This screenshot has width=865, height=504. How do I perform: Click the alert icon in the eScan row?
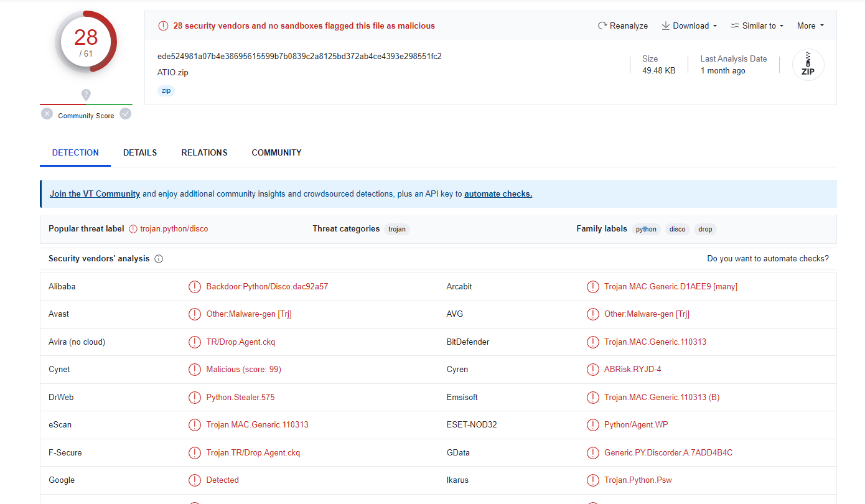[x=195, y=425]
